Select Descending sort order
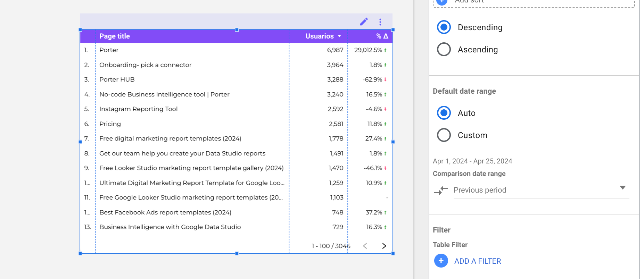 click(444, 27)
